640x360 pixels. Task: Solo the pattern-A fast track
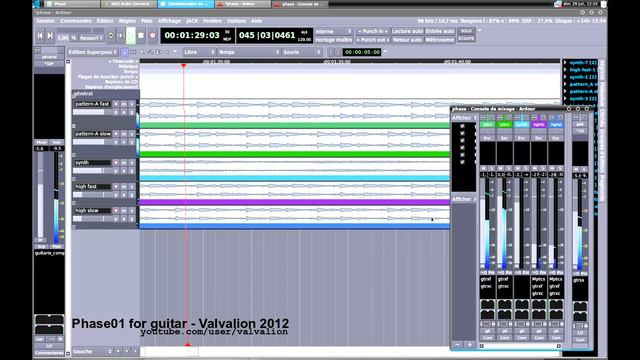[x=132, y=104]
